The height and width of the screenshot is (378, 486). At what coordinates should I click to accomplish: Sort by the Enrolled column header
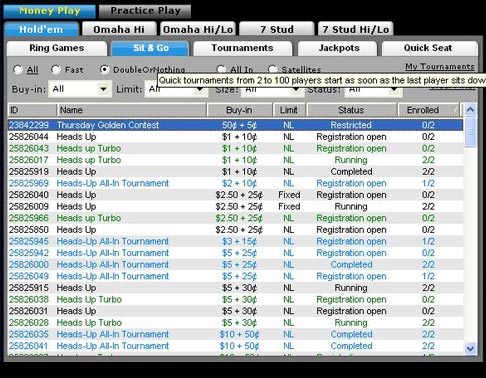pos(428,110)
